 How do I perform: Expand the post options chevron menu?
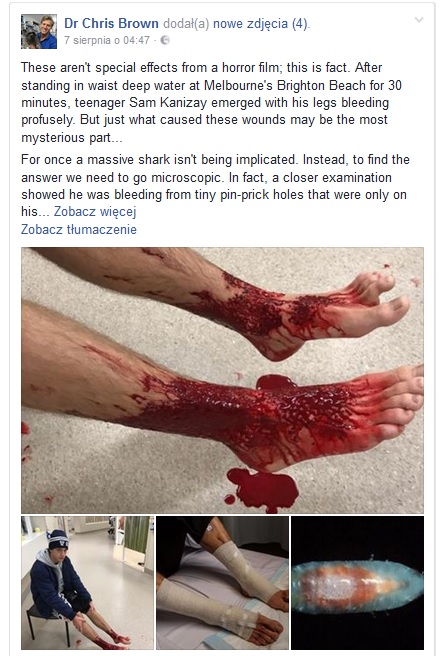[419, 20]
